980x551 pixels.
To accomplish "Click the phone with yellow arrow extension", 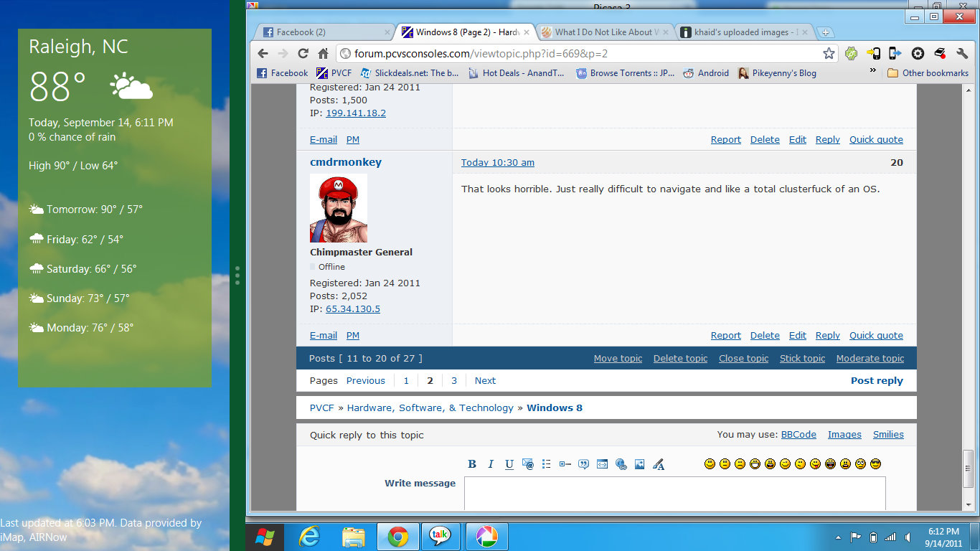I will pyautogui.click(x=873, y=53).
